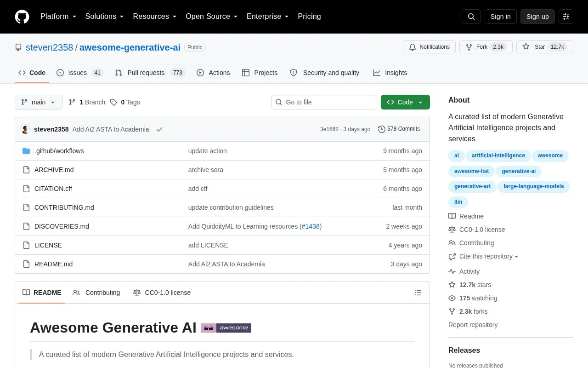The image size is (588, 368).
Task: Click the large-language-models topic tag
Action: pos(534,186)
